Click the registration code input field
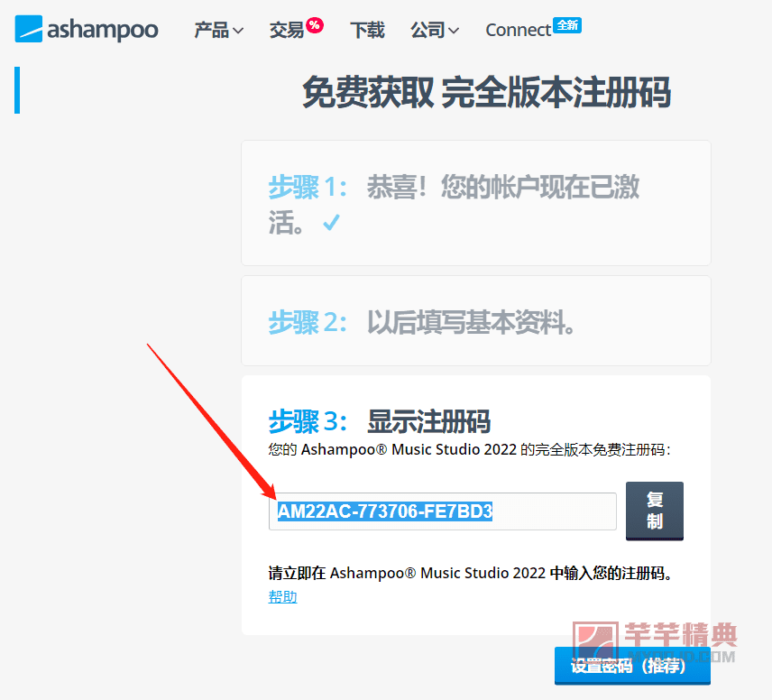This screenshot has width=772, height=700. [x=443, y=511]
